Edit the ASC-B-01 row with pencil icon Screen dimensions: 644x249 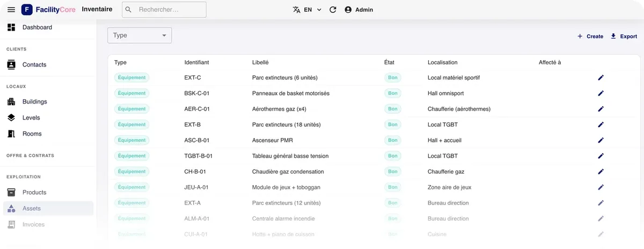pos(601,140)
